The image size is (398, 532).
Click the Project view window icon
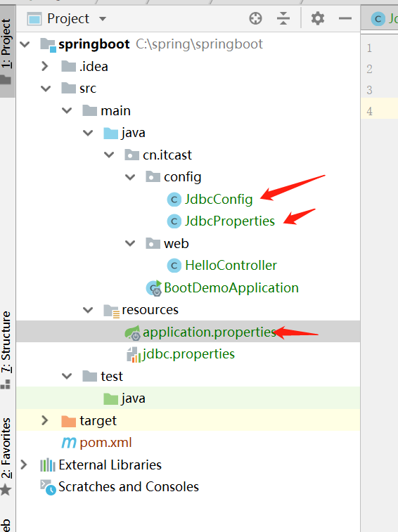tap(34, 19)
